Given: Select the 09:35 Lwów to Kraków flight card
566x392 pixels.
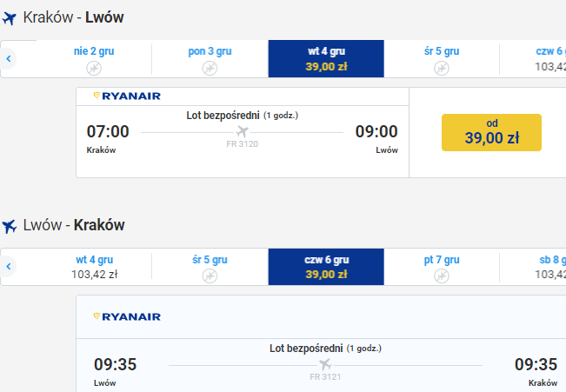Looking at the screenshot, I should coord(321,343).
